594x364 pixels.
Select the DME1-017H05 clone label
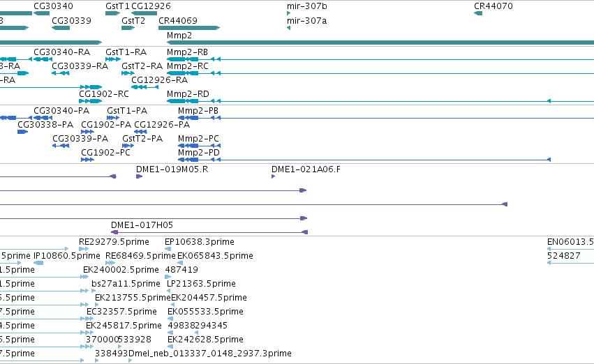(142, 225)
